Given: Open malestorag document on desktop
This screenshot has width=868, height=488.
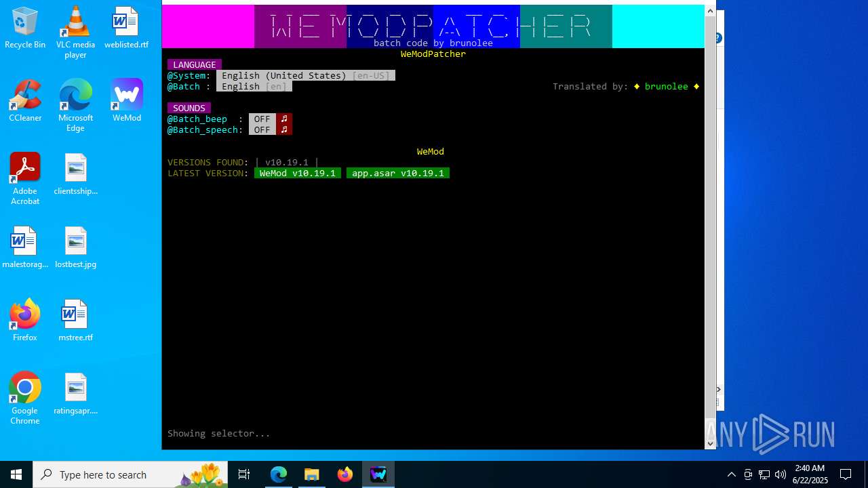Looking at the screenshot, I should coord(25,247).
